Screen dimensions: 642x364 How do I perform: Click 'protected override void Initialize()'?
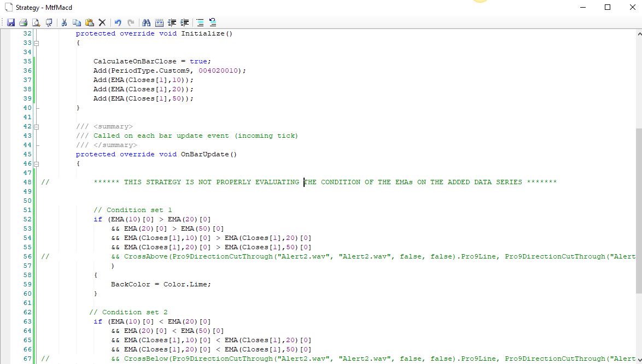pyautogui.click(x=154, y=33)
